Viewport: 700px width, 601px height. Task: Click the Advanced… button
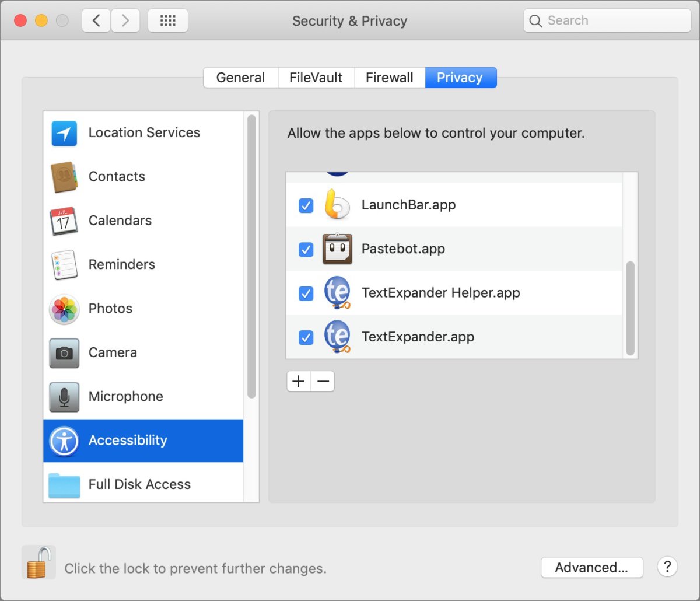(591, 568)
